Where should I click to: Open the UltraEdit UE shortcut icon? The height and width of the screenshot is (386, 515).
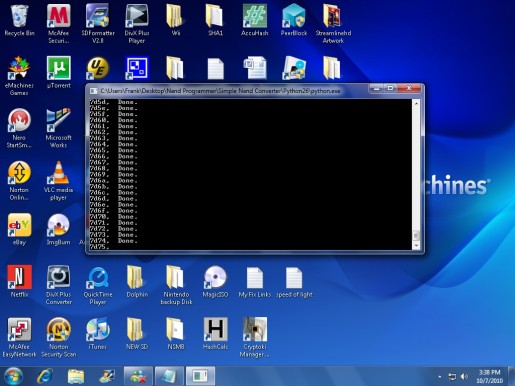(x=98, y=69)
